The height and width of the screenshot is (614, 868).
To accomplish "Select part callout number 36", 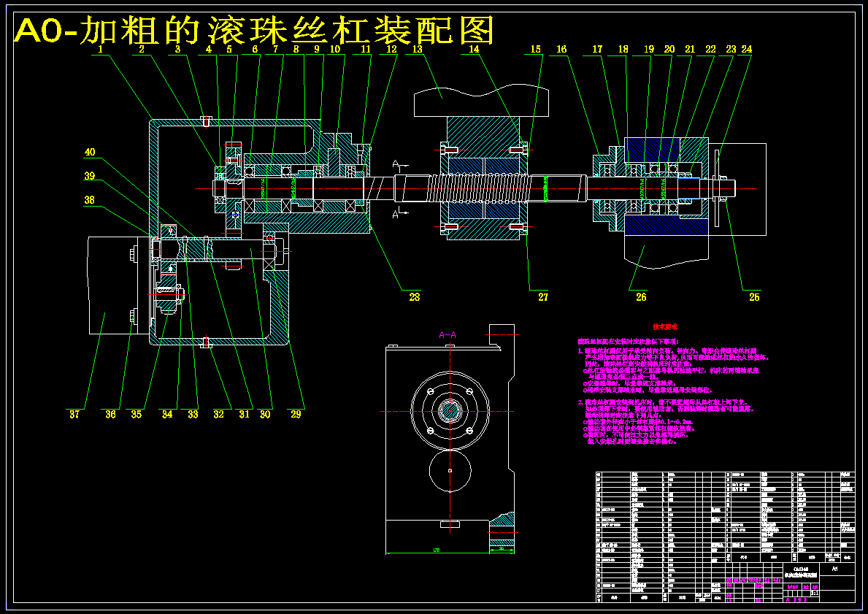I will tap(110, 413).
